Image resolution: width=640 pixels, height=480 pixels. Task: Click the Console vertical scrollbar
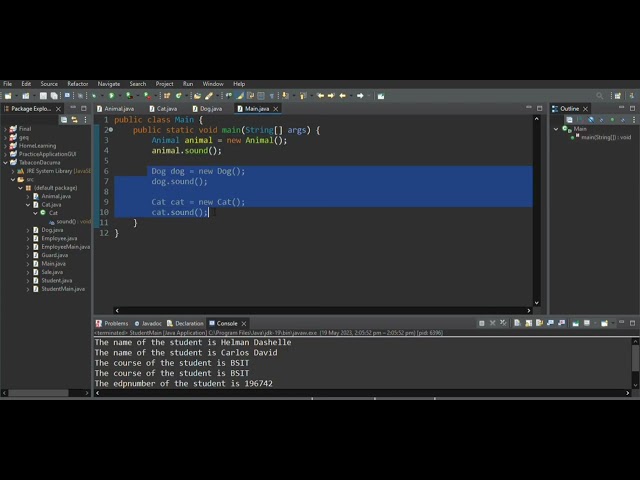click(635, 358)
